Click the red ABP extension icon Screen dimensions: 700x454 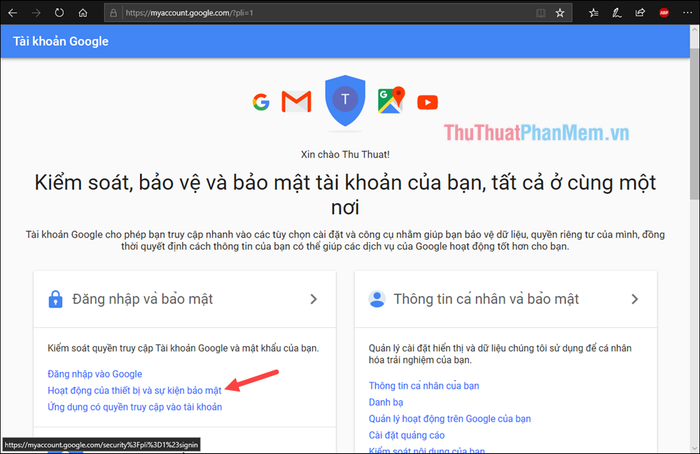[x=664, y=13]
